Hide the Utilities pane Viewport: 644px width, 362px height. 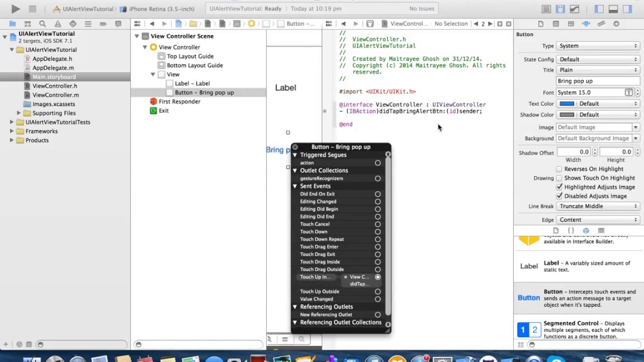coord(627,9)
